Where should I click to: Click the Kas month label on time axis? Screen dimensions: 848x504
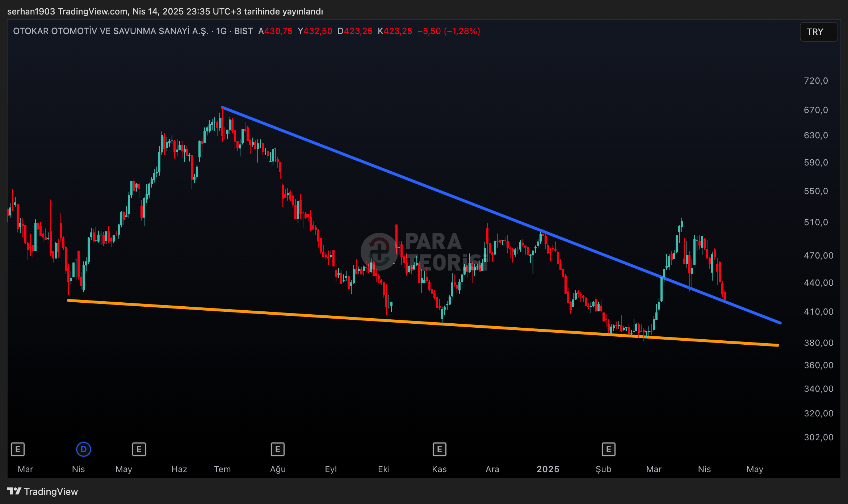click(439, 469)
